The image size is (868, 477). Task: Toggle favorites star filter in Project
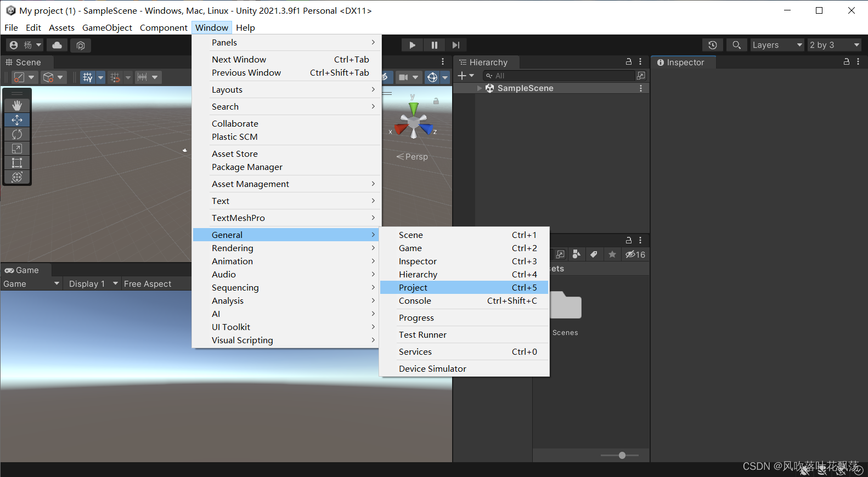[x=612, y=254]
